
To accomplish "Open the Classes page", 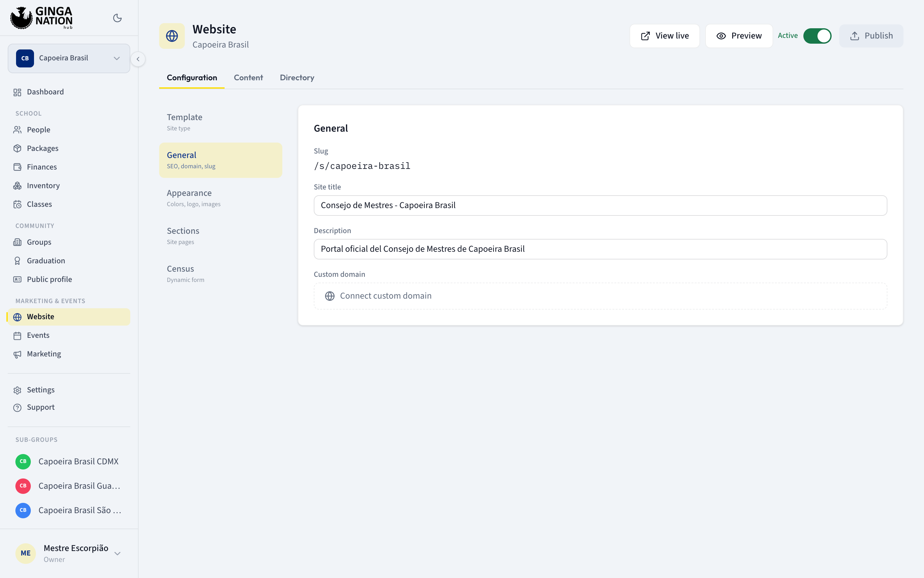I will click(x=69, y=204).
